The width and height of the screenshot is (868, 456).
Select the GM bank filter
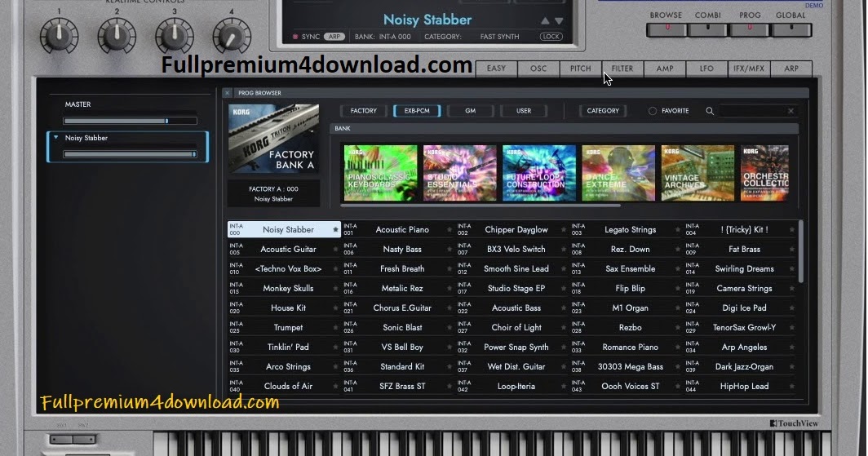pyautogui.click(x=470, y=111)
